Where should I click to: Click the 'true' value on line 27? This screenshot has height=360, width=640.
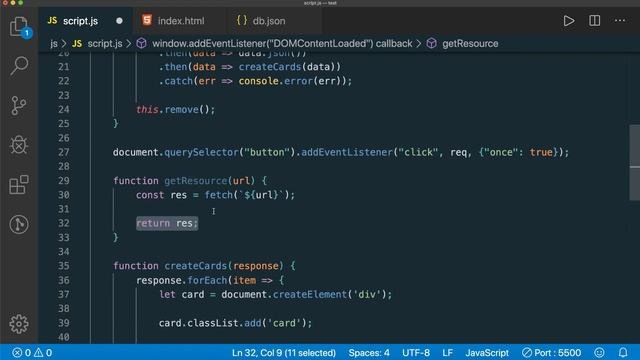pyautogui.click(x=541, y=152)
